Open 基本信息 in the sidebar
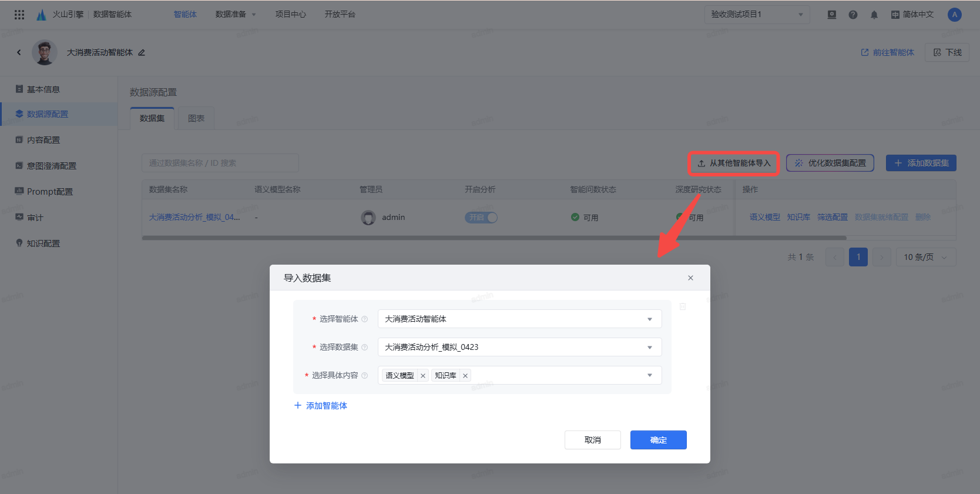 point(59,89)
